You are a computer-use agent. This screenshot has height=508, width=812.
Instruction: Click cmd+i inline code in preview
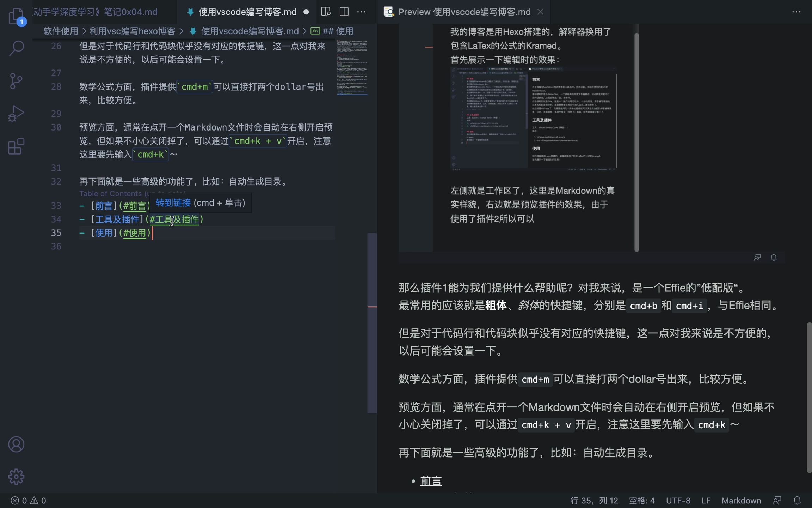pos(689,306)
